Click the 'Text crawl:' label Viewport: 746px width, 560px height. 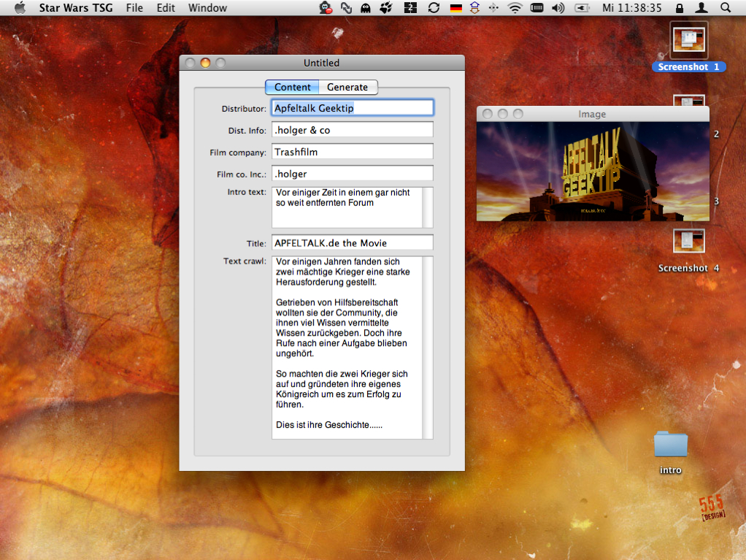[245, 261]
